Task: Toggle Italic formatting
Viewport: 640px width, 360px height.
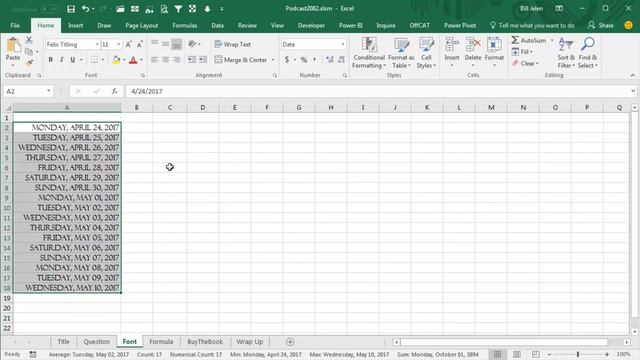Action: (62, 60)
